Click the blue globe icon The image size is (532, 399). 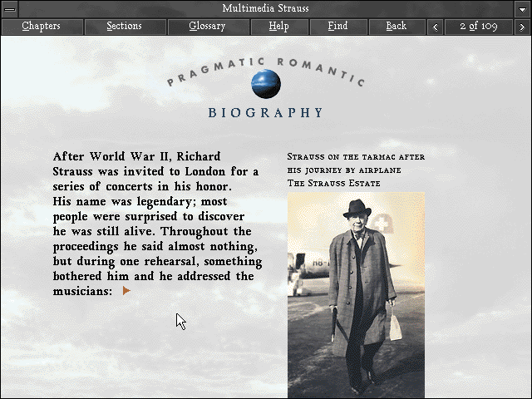(266, 84)
